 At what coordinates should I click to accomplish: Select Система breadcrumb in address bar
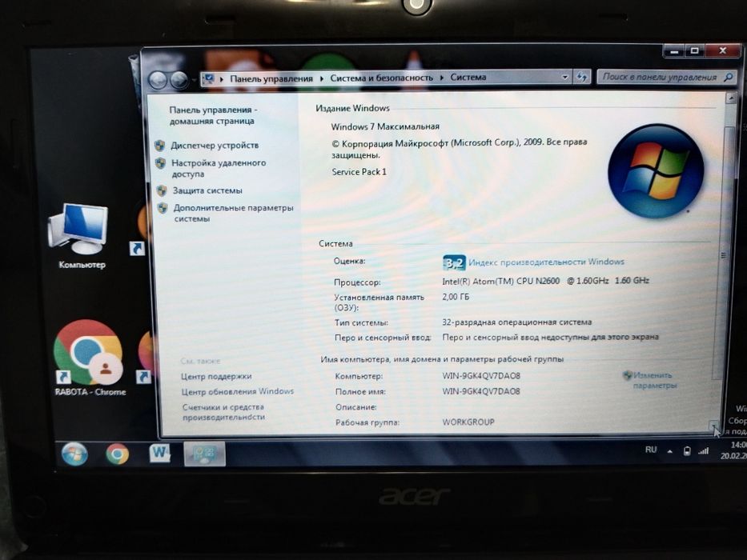[468, 77]
